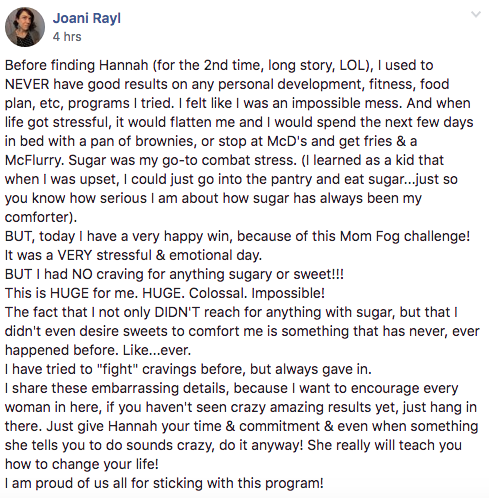This screenshot has height=498, width=489.
Task: Click the sentence about trying to "fight" cravings
Action: point(188,369)
